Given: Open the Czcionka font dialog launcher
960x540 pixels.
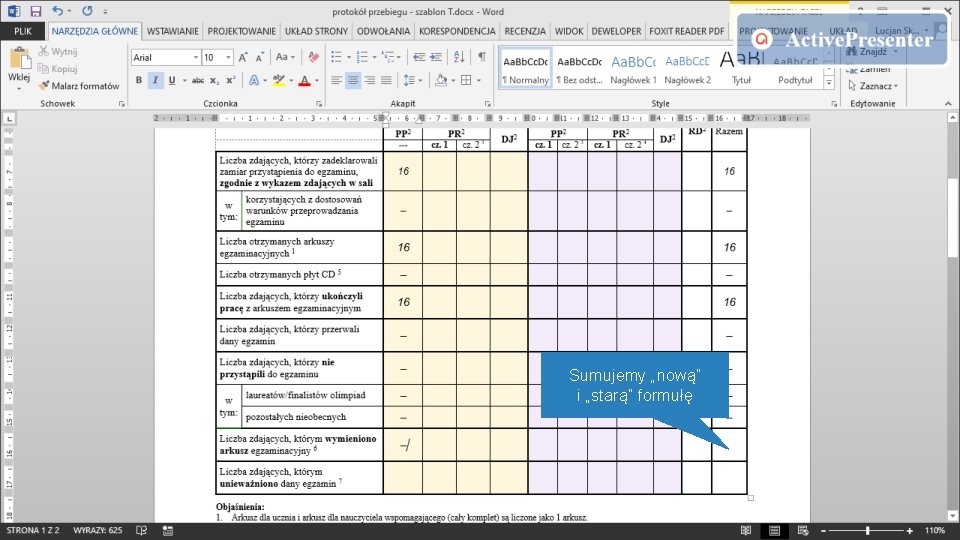Looking at the screenshot, I should click(x=319, y=104).
